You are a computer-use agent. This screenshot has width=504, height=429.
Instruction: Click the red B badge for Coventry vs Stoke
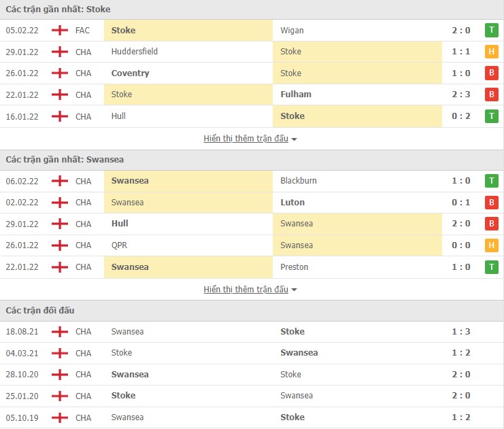[491, 73]
